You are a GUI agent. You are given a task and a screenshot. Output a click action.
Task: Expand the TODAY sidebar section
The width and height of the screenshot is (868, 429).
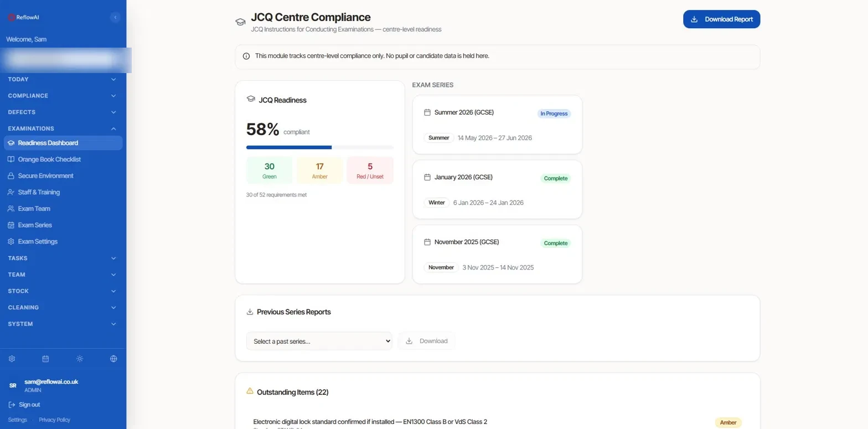click(63, 79)
